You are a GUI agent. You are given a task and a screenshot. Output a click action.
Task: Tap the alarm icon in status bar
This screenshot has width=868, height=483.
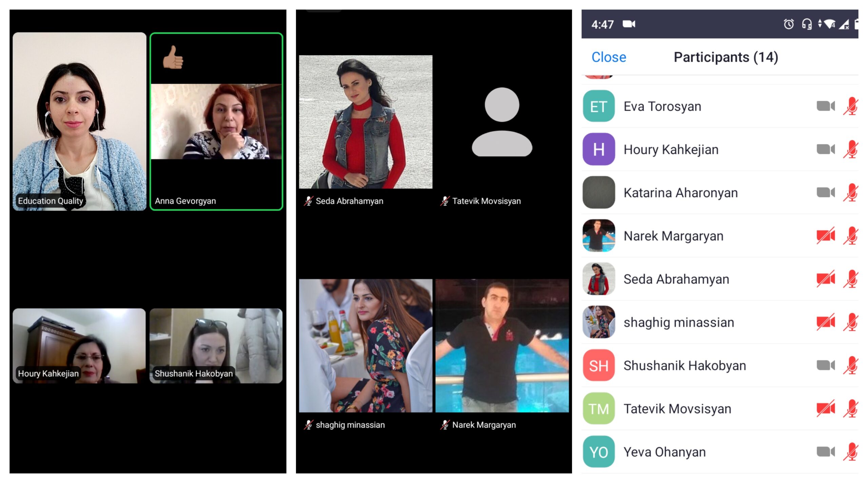point(789,24)
